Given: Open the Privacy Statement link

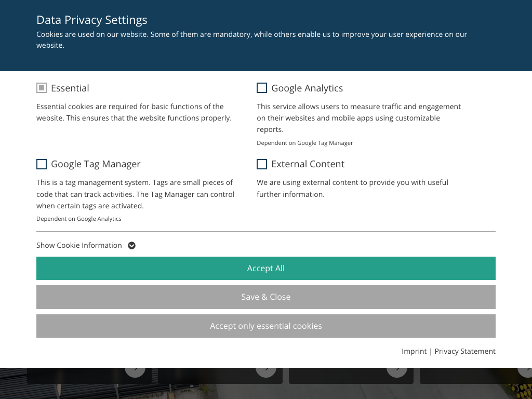Looking at the screenshot, I should click(x=465, y=352).
